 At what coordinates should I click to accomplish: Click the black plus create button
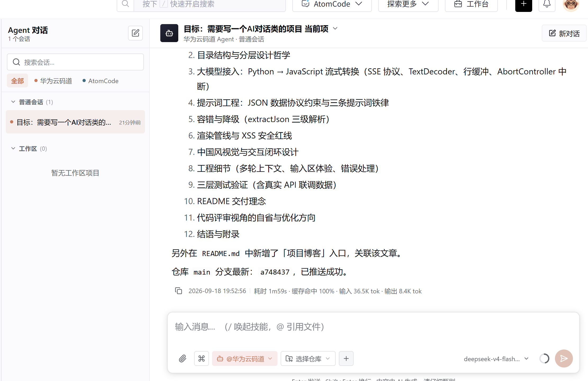coord(523,5)
